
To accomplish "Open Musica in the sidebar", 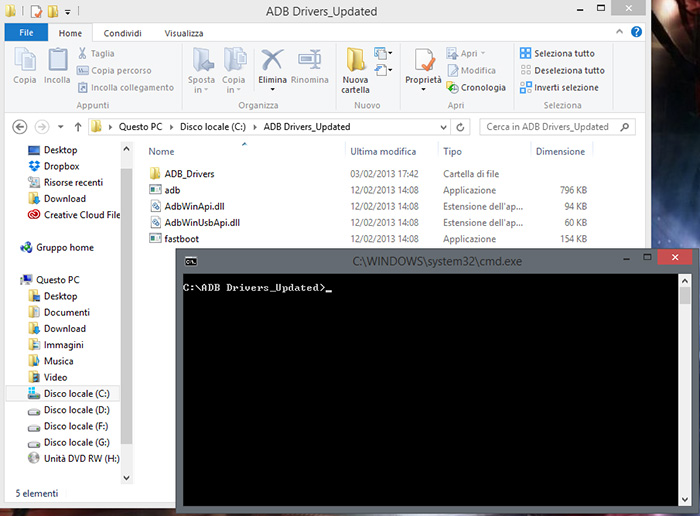I will pyautogui.click(x=51, y=361).
